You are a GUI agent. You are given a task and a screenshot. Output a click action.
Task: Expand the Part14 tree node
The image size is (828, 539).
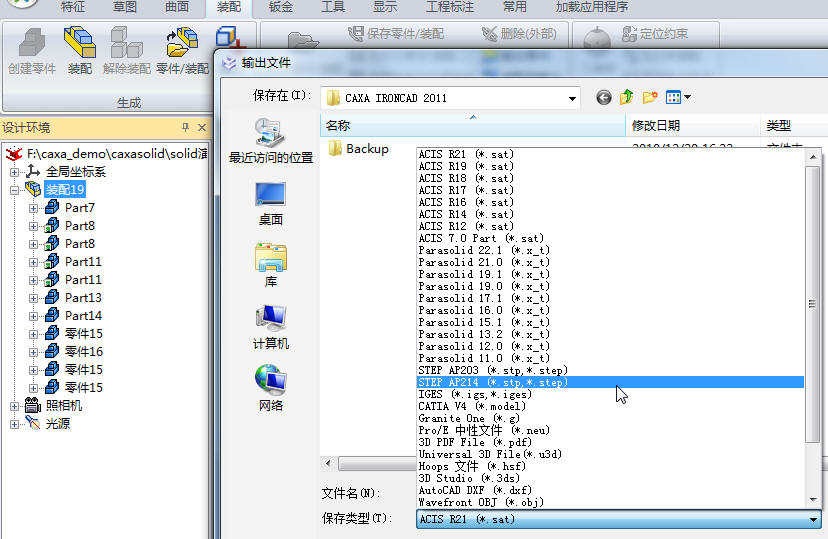tap(33, 316)
